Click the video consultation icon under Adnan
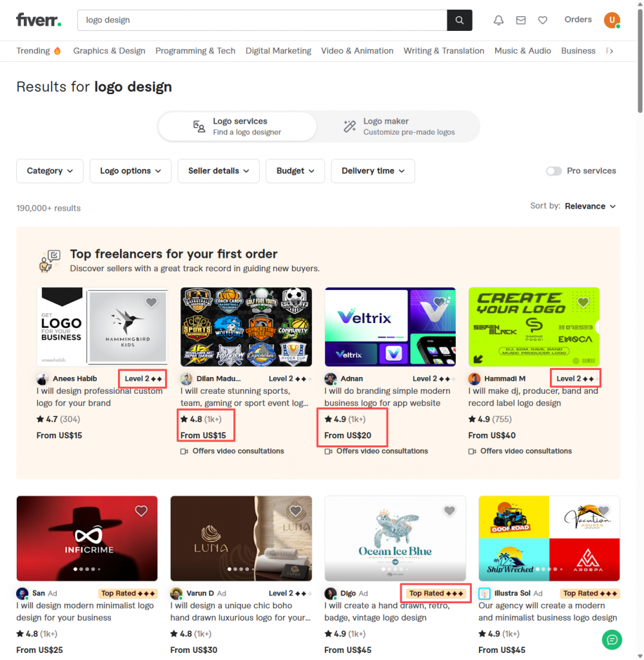The width and height of the screenshot is (644, 660). [328, 451]
